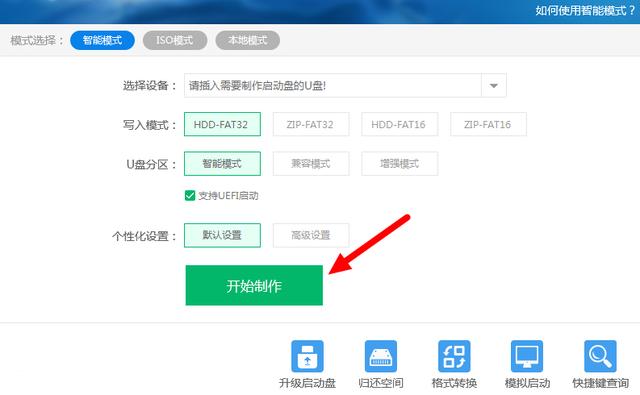Open the 升级启动盘 upgrade boot disk tool
Image resolution: width=640 pixels, height=395 pixels.
pos(307,364)
